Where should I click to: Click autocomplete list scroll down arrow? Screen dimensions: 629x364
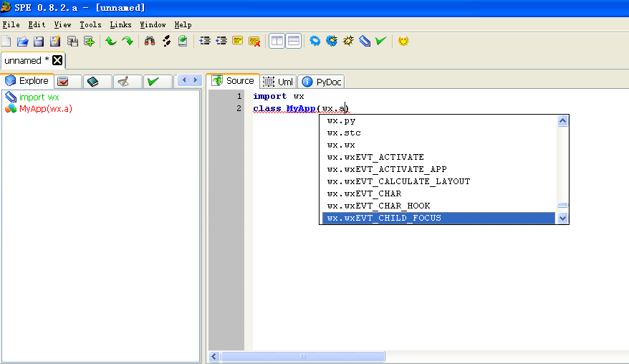tap(563, 219)
